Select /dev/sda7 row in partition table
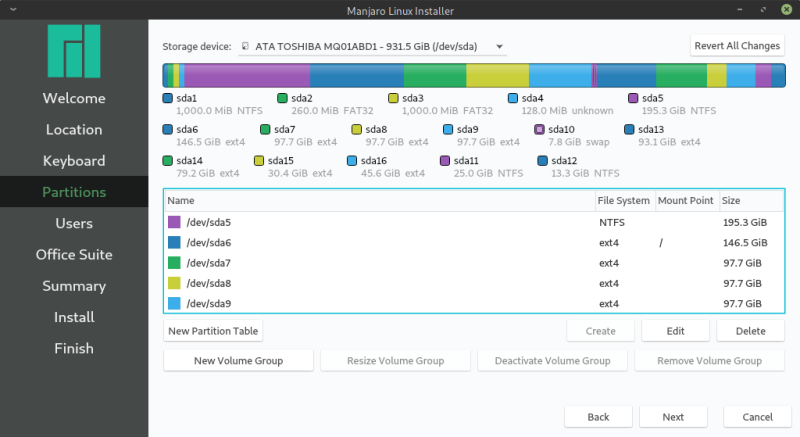The height and width of the screenshot is (437, 800). 474,263
